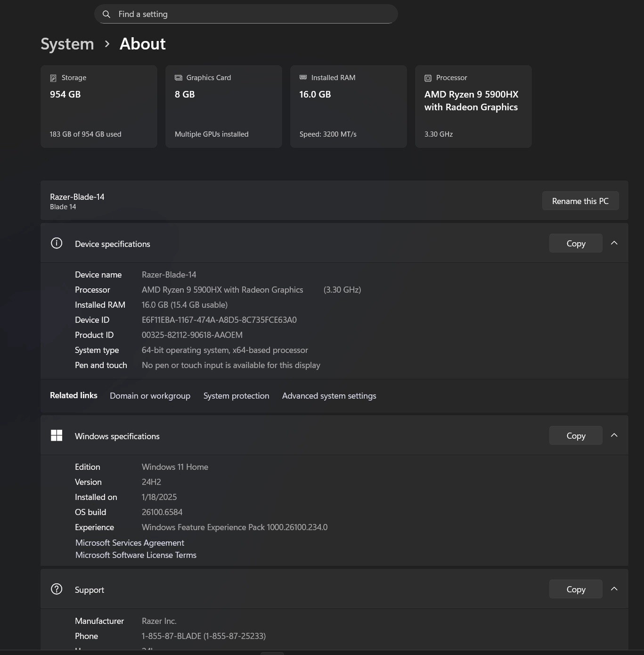Click the Version value 24H2
The width and height of the screenshot is (644, 655).
[x=151, y=482]
